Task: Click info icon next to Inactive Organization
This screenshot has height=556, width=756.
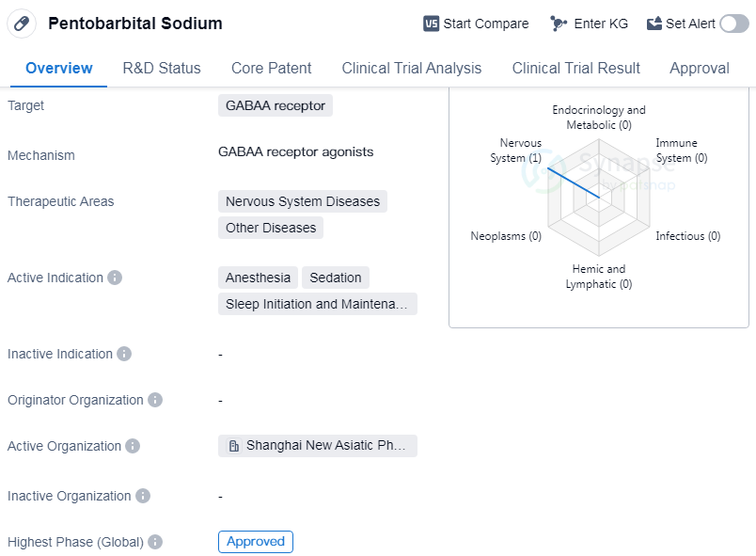Action: (143, 496)
